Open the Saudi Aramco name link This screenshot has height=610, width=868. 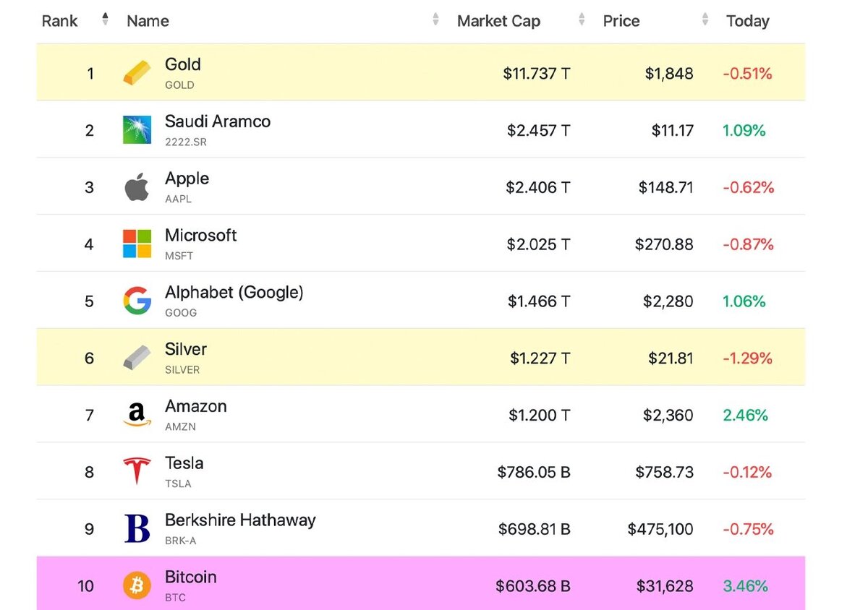[217, 121]
